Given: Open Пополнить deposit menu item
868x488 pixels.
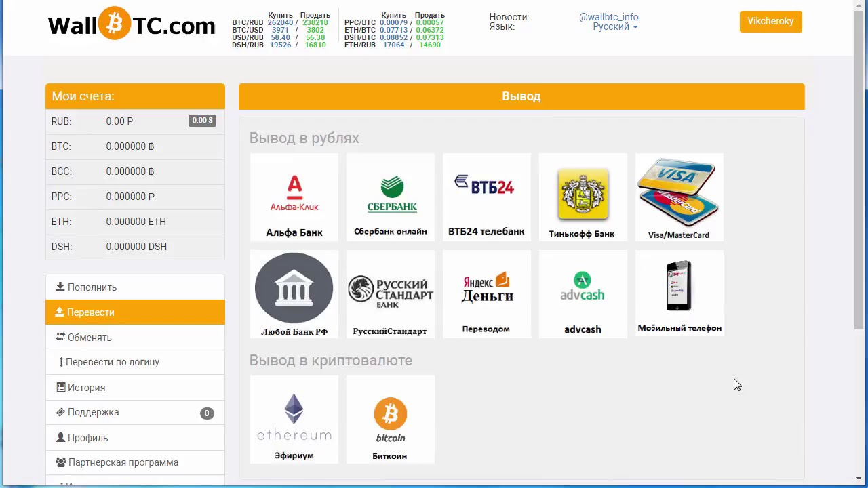Looking at the screenshot, I should [135, 287].
